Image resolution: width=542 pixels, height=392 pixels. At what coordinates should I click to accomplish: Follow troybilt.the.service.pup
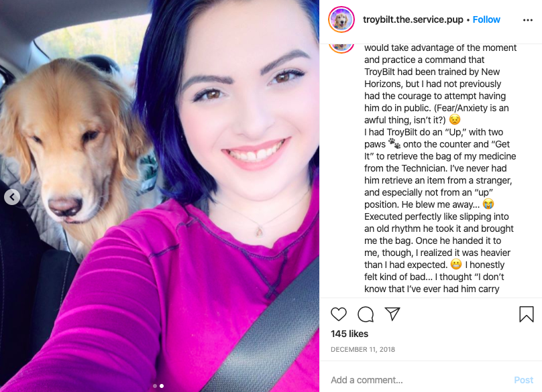click(486, 19)
